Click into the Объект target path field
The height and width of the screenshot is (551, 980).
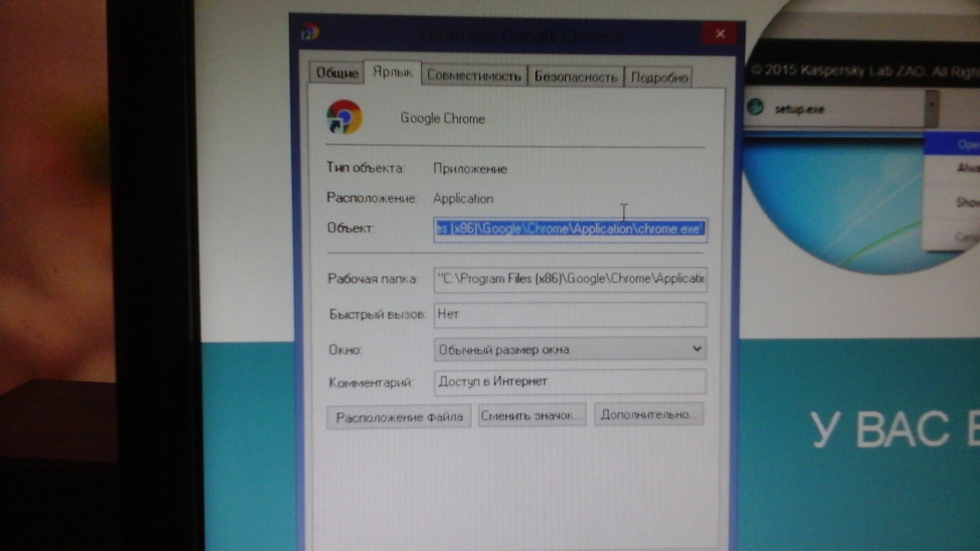click(x=570, y=229)
